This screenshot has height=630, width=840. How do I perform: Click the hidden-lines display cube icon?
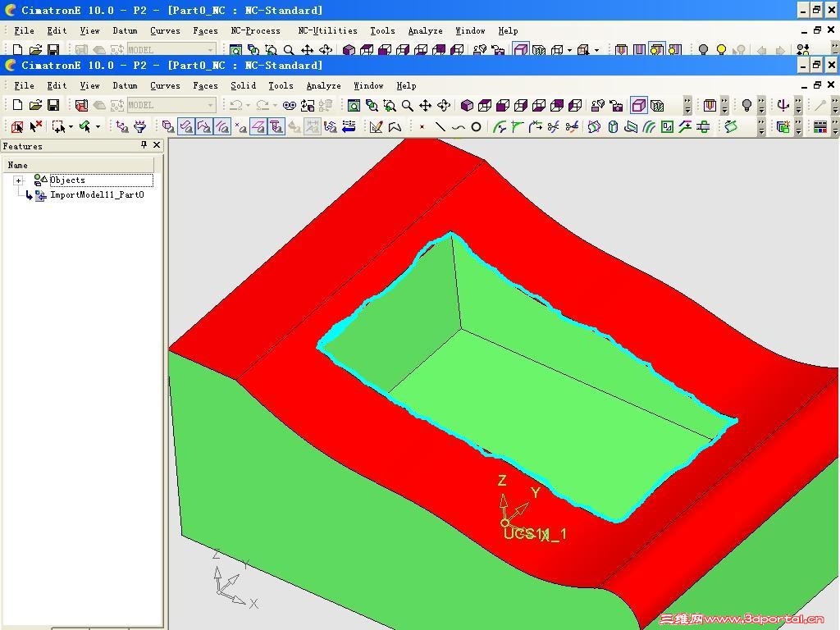pos(657,106)
